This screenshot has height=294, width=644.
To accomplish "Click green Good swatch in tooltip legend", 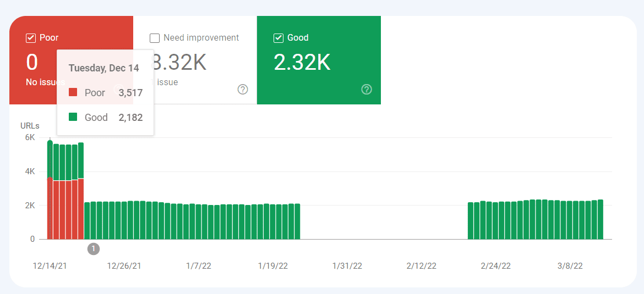I will click(x=73, y=117).
